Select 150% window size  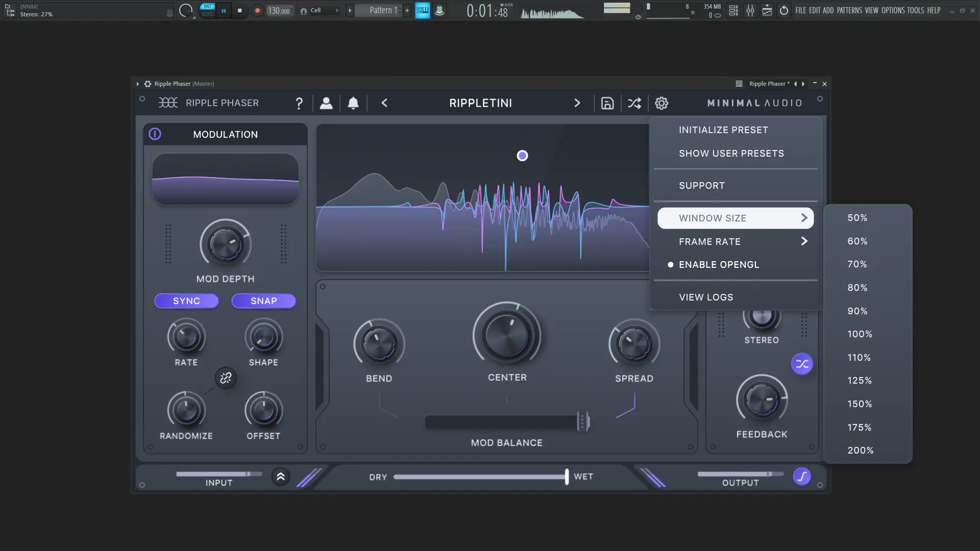pyautogui.click(x=860, y=404)
